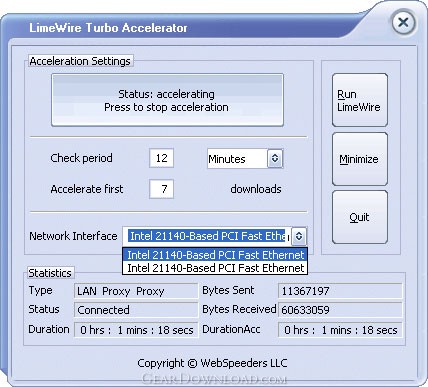
Task: Click the Run LimeWire button
Action: coord(360,100)
